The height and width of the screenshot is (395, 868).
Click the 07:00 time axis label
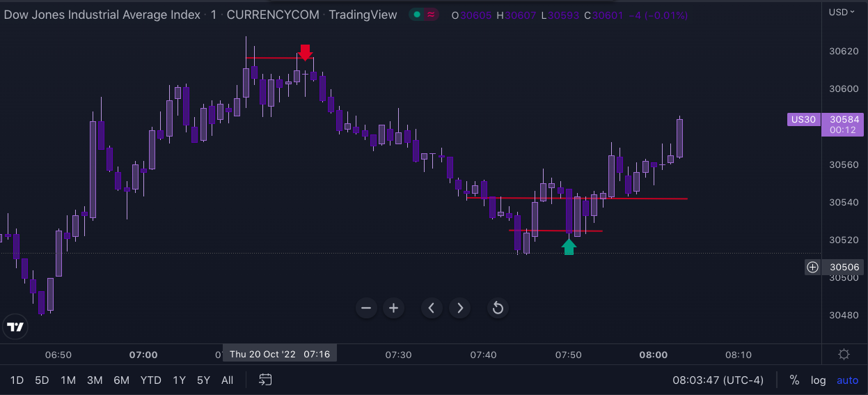[143, 355]
